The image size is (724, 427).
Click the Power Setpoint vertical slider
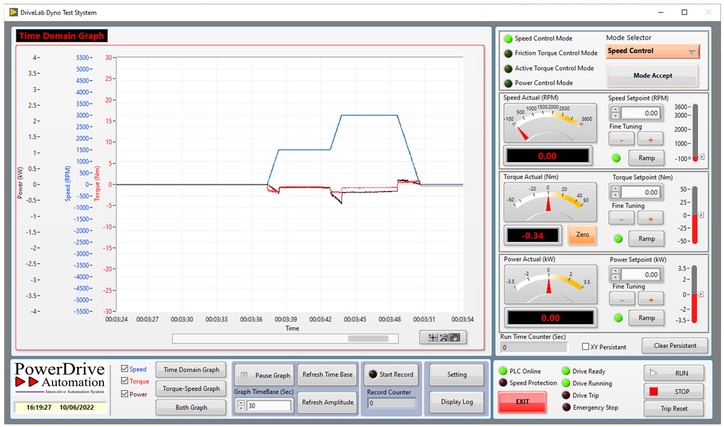coord(694,294)
